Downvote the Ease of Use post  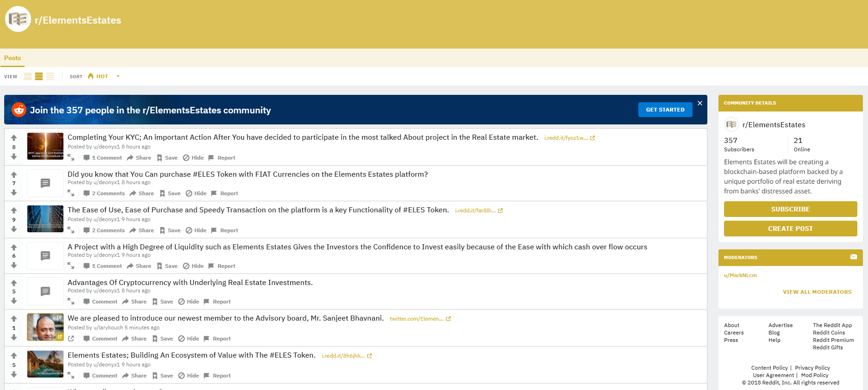pyautogui.click(x=14, y=229)
